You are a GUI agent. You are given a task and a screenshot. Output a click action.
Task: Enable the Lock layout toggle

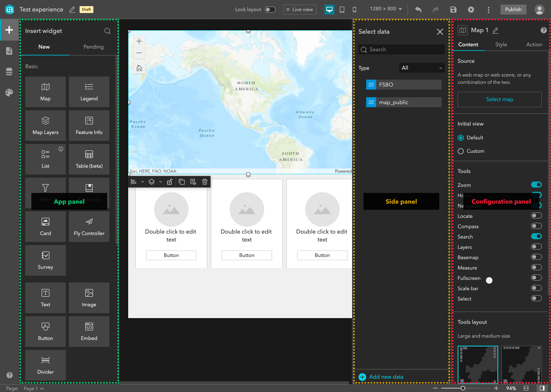270,9
